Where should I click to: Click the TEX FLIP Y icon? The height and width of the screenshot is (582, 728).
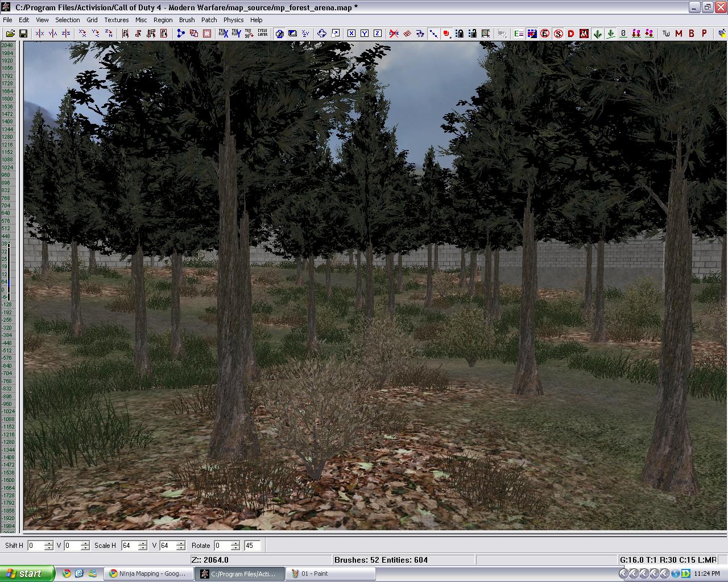[x=236, y=34]
